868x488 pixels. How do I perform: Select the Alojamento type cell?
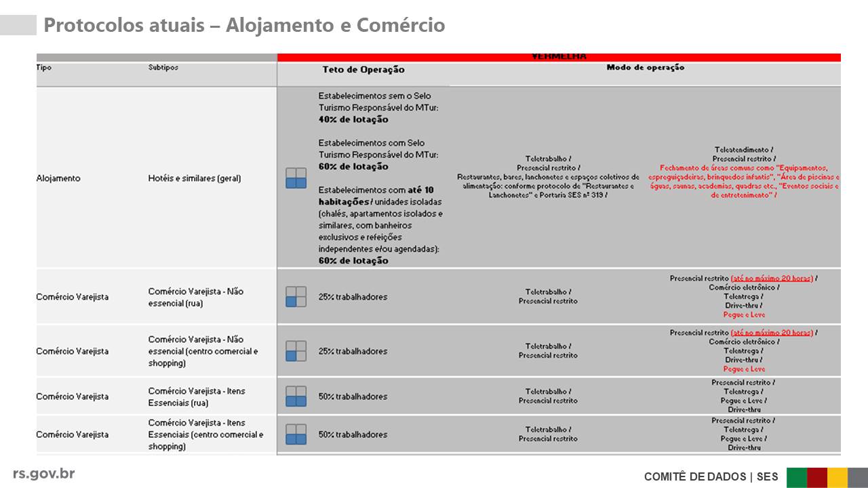point(58,178)
